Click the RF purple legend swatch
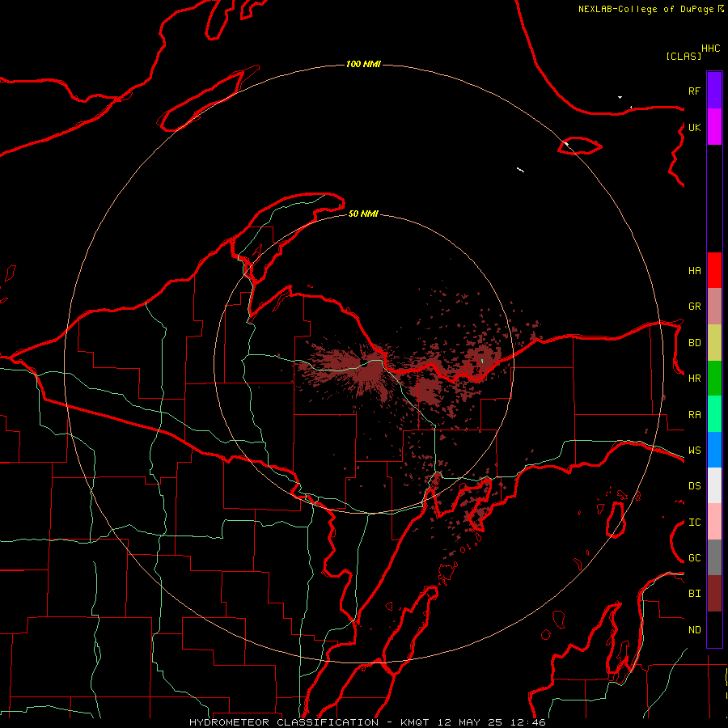The image size is (728, 728). pos(714,91)
